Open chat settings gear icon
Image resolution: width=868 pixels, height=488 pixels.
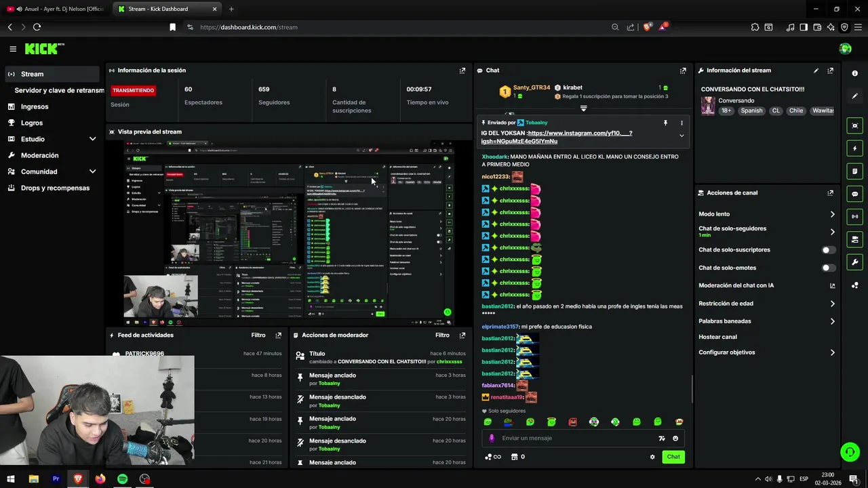pos(652,457)
